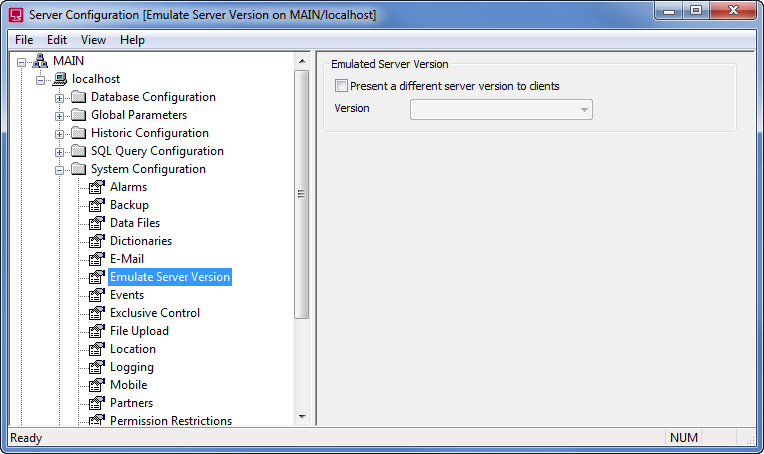
Task: Open the Help menu
Action: tap(132, 40)
